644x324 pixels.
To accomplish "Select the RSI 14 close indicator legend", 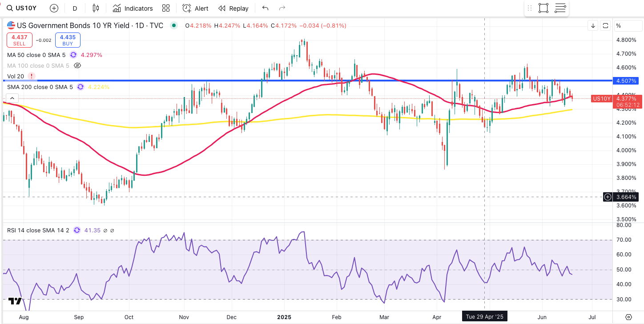I will point(38,230).
